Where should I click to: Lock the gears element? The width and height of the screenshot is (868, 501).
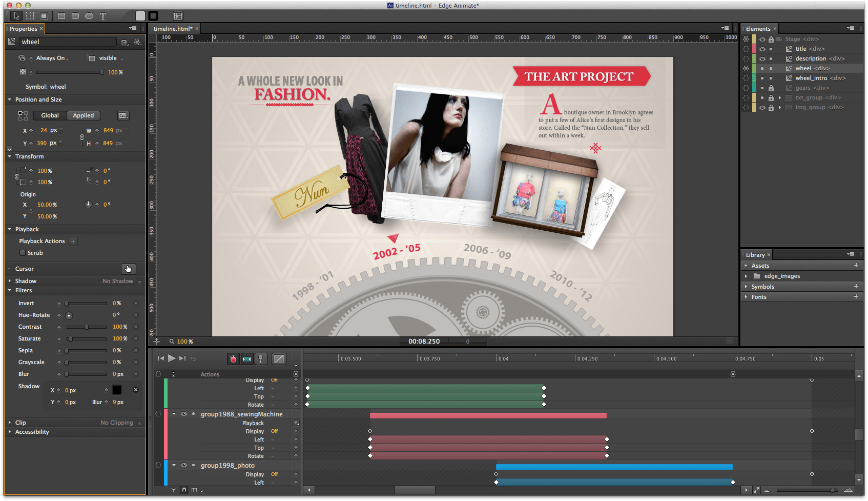pos(771,88)
